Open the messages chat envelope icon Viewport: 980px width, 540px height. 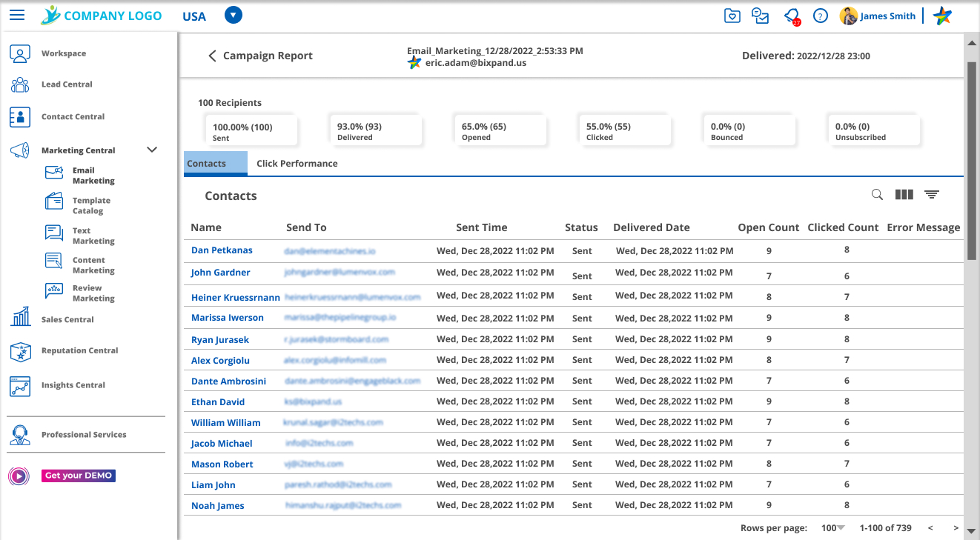coord(761,16)
